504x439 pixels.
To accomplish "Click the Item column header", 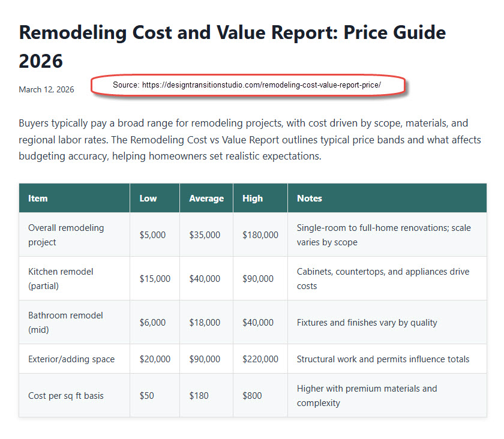I will tap(38, 198).
